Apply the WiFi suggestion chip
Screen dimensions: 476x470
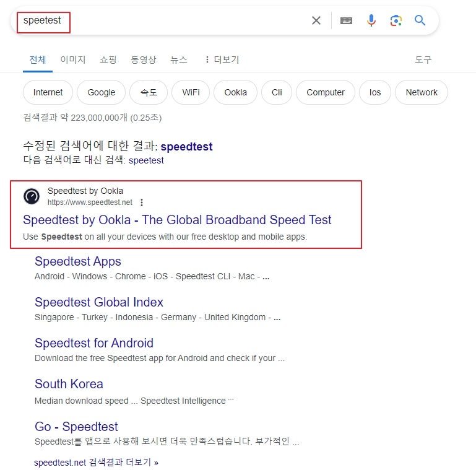coord(191,92)
